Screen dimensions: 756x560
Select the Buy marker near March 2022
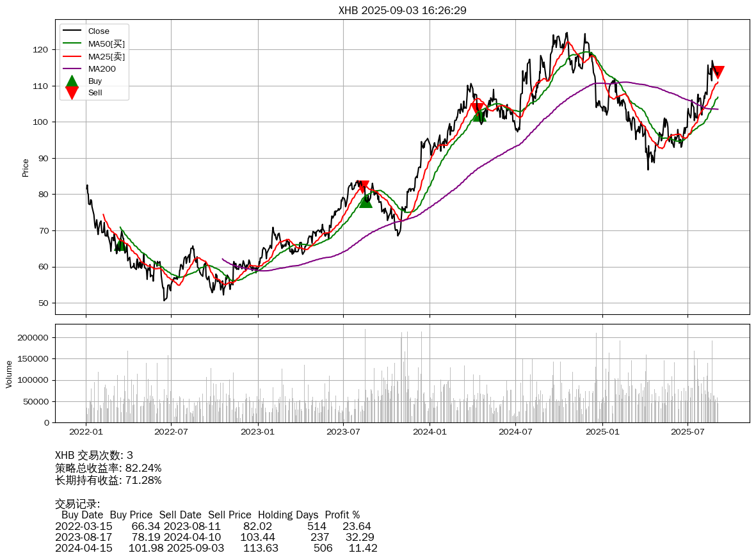click(x=122, y=244)
